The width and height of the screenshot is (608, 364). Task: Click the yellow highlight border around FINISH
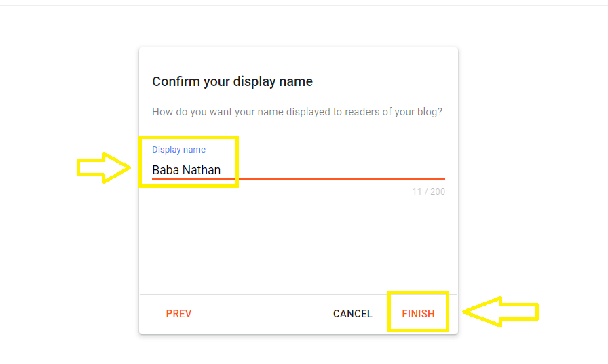(389, 312)
